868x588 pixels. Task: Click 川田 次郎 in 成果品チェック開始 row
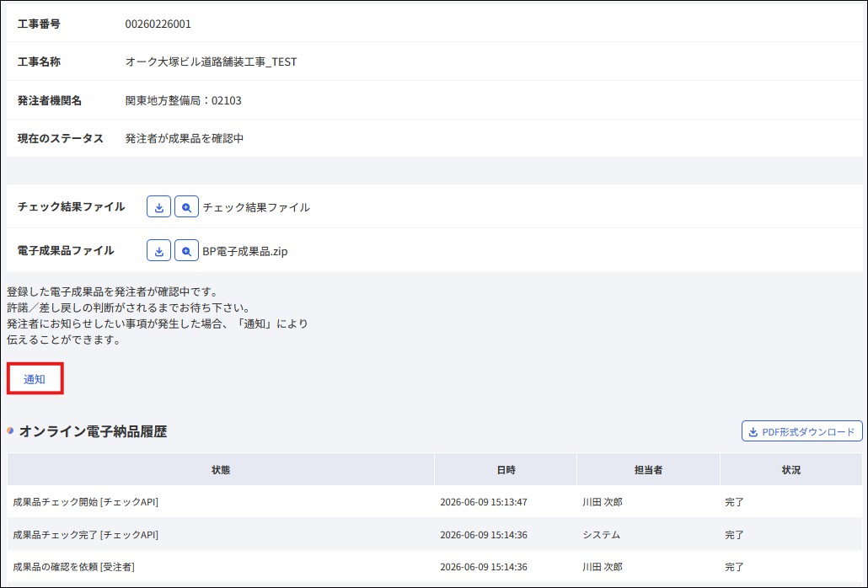(603, 502)
